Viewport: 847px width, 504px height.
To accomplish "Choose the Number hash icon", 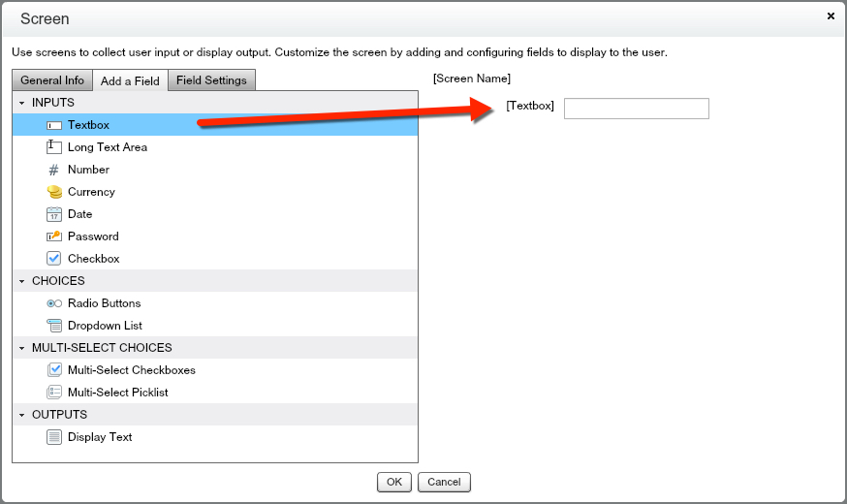I will click(x=54, y=170).
